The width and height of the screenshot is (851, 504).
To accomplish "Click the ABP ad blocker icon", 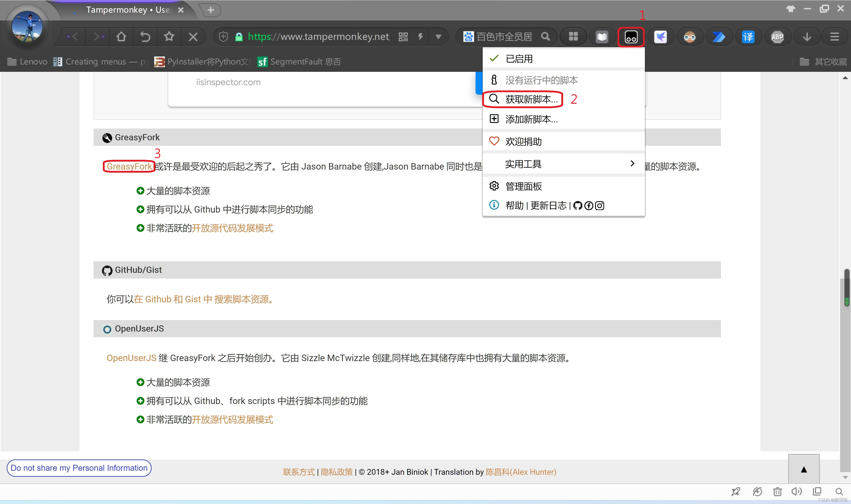I will [777, 37].
